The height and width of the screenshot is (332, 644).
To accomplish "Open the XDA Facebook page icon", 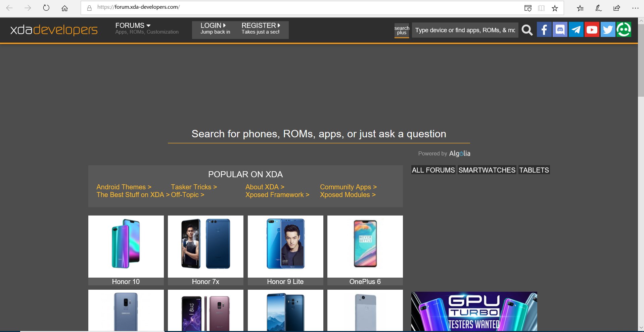I will tap(544, 30).
